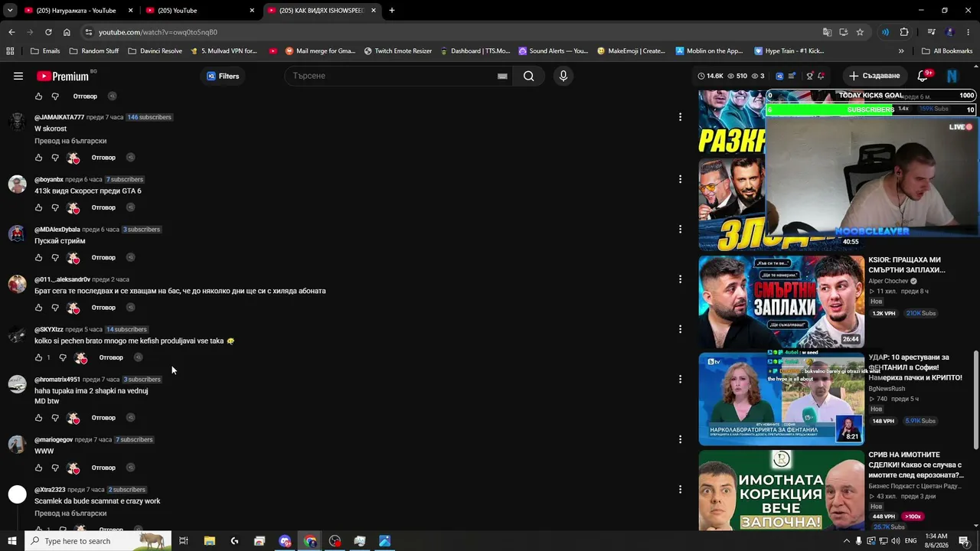Screen dimensions: 980x551
Task: Like the comment by @mariogegov
Action: click(x=38, y=468)
